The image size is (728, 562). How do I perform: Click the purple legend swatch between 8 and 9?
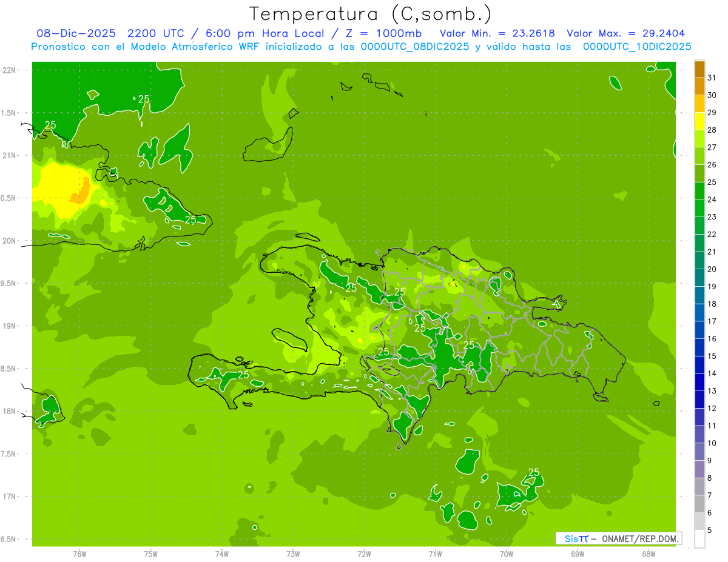pyautogui.click(x=699, y=469)
